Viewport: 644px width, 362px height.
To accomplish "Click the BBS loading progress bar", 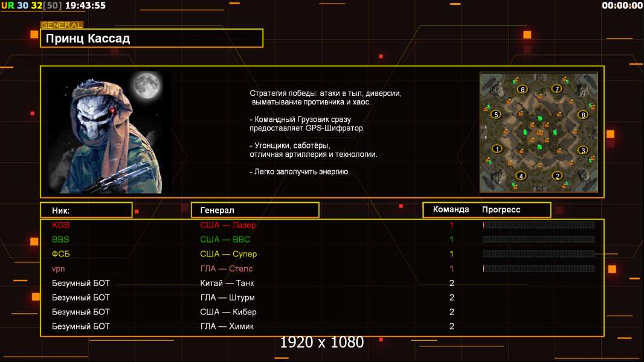I will 539,240.
